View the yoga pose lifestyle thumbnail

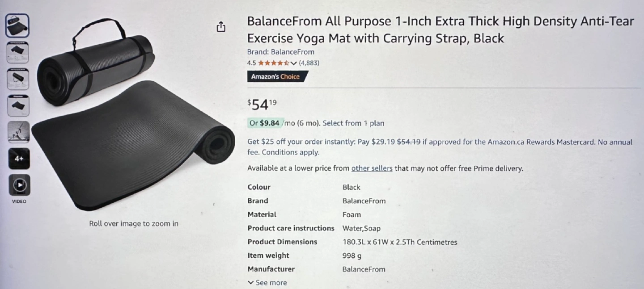click(x=19, y=132)
